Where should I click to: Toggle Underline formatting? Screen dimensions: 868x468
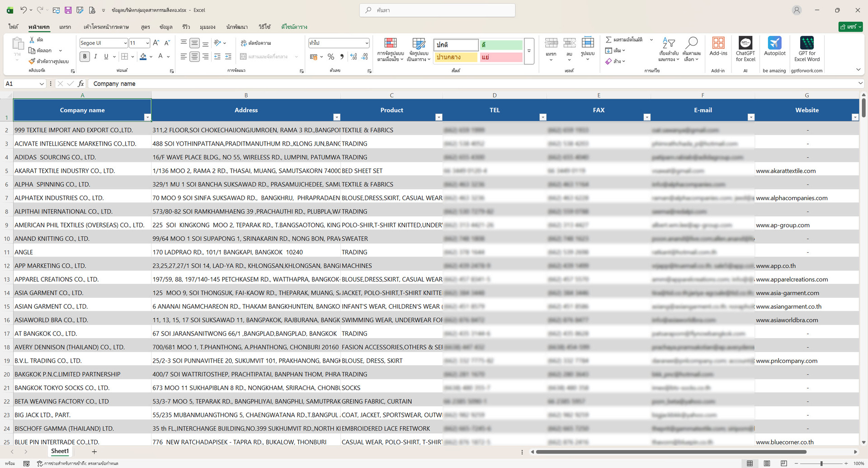[x=106, y=57]
